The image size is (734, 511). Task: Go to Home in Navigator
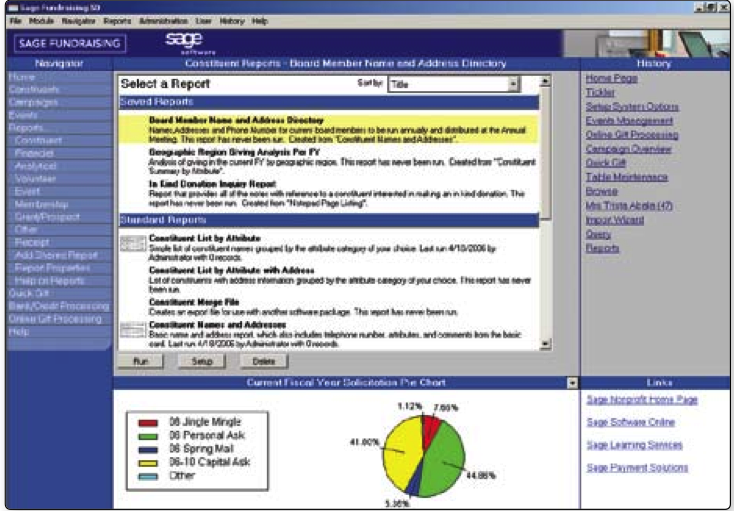point(59,77)
